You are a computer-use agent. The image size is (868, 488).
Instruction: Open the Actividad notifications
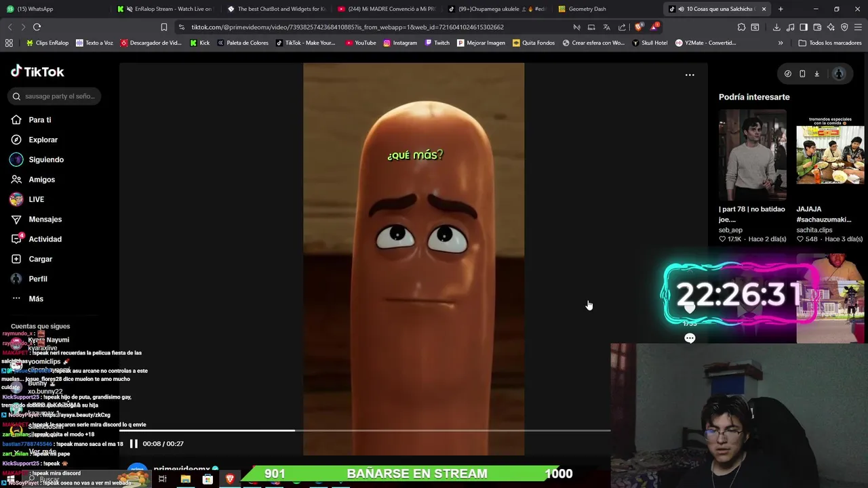tap(37, 239)
